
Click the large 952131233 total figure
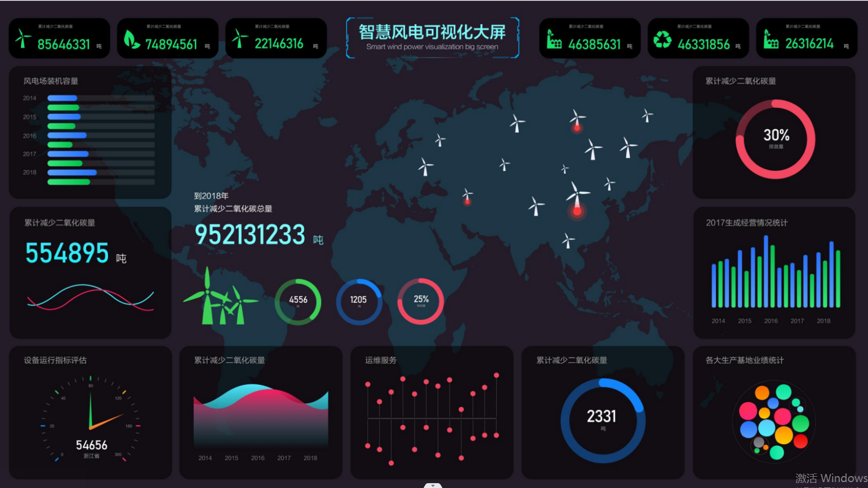point(250,235)
